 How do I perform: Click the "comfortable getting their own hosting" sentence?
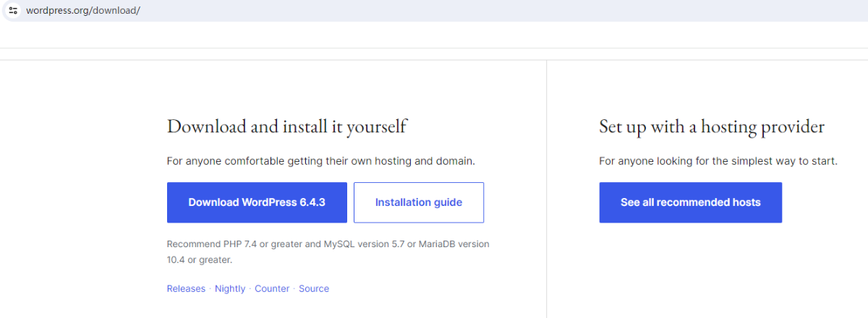point(320,161)
